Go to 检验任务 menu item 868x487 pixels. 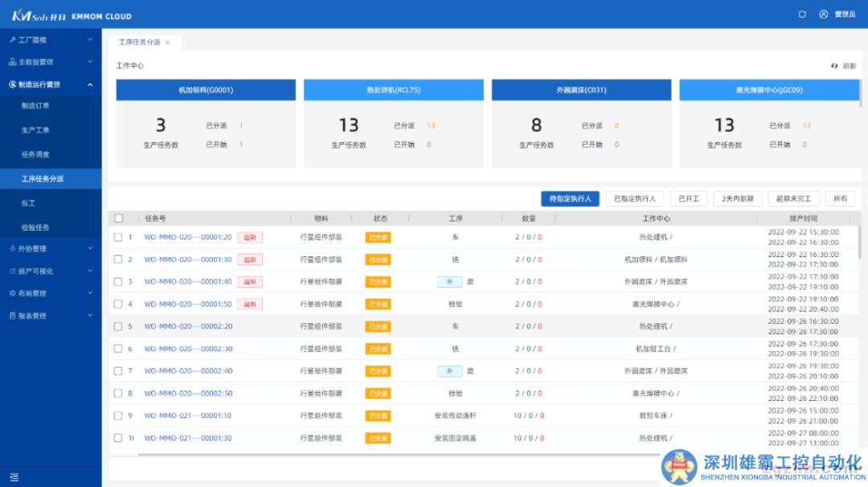[x=35, y=227]
